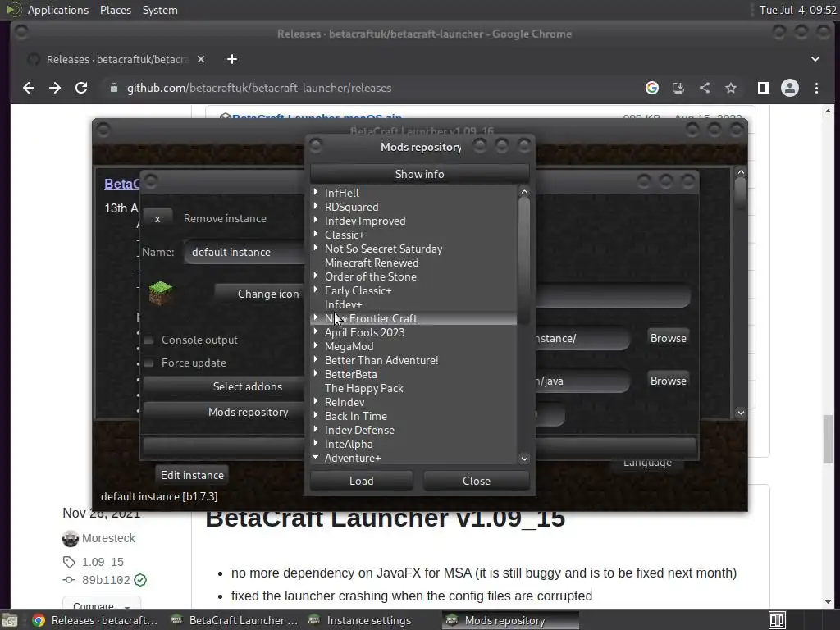This screenshot has height=630, width=840.
Task: Click the grass block instance icon
Action: [160, 293]
